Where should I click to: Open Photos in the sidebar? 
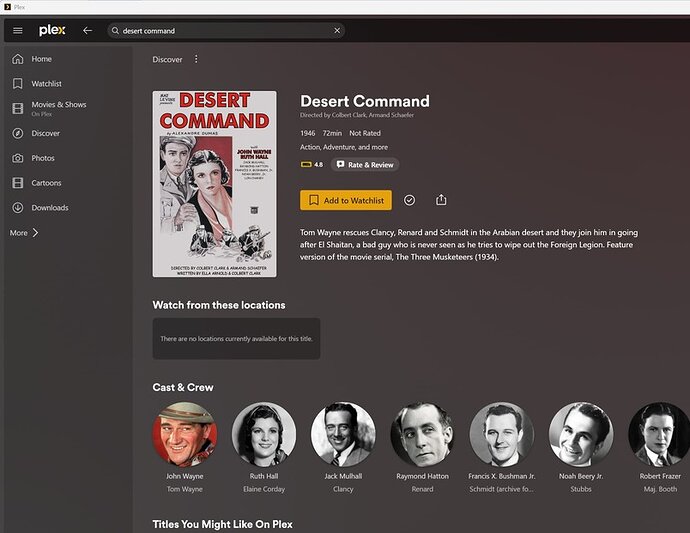43,158
